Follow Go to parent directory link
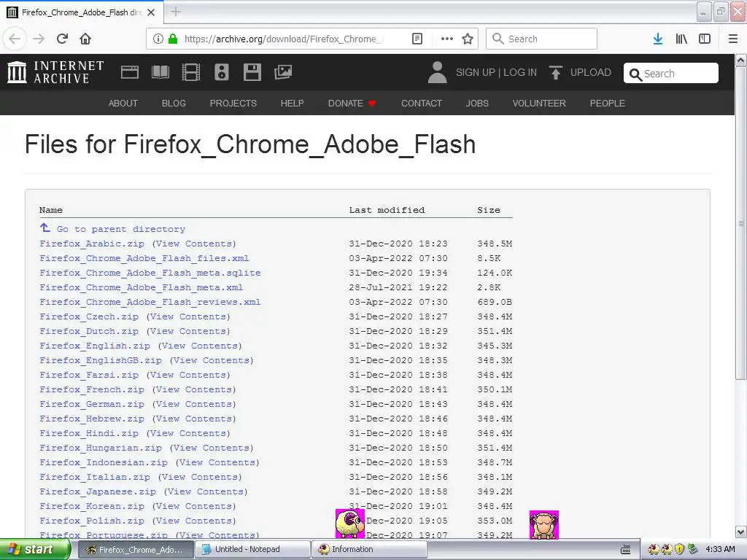 coord(121,229)
